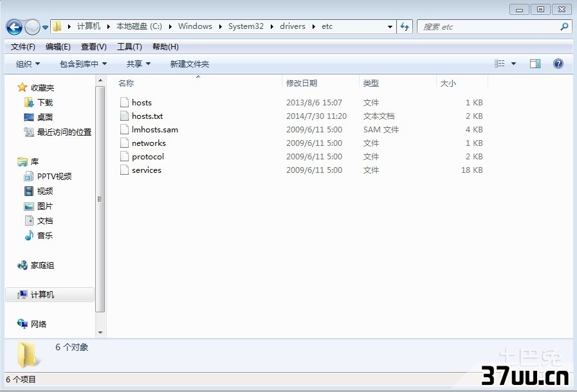Select 计算机 in the navigation pane
Viewport: 577px width, 392px height.
point(50,294)
